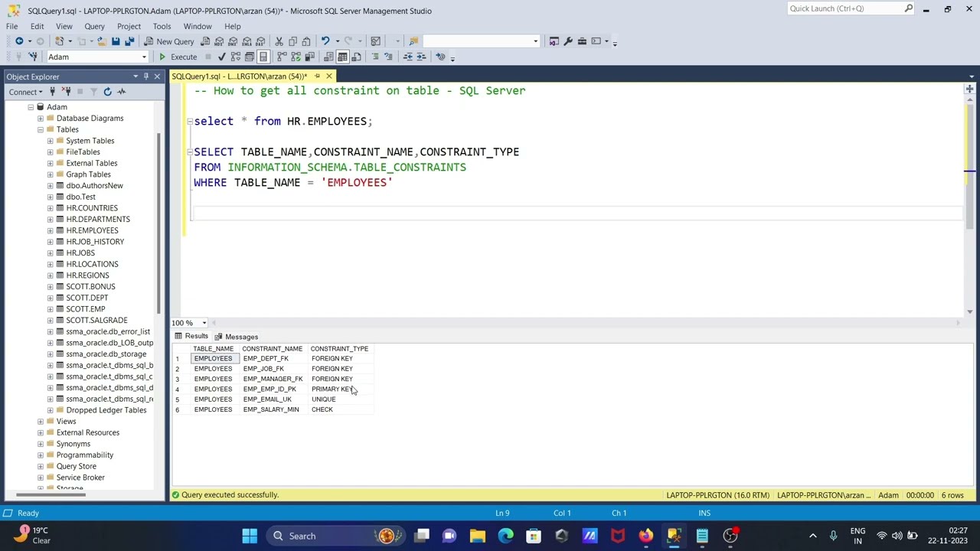This screenshot has height=551, width=980.
Task: Select the EMP_SALARY_MIN constraint cell
Action: click(x=274, y=409)
